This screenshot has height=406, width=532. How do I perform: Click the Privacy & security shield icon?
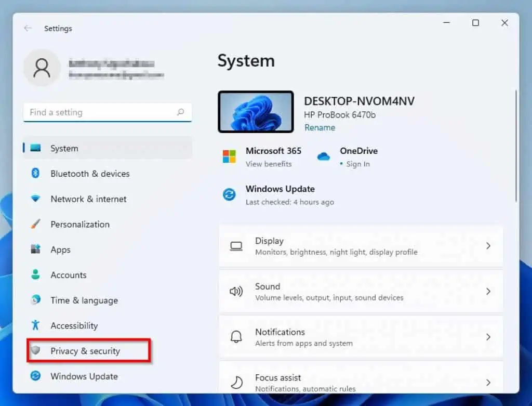[x=35, y=351]
